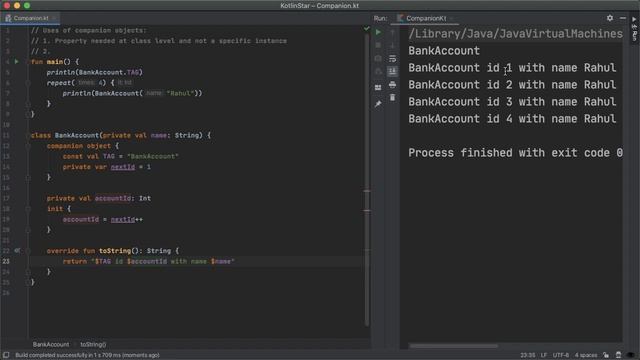Click the run gutter arrow beside fun main
Screen dimensions: 640x360
coord(17,62)
